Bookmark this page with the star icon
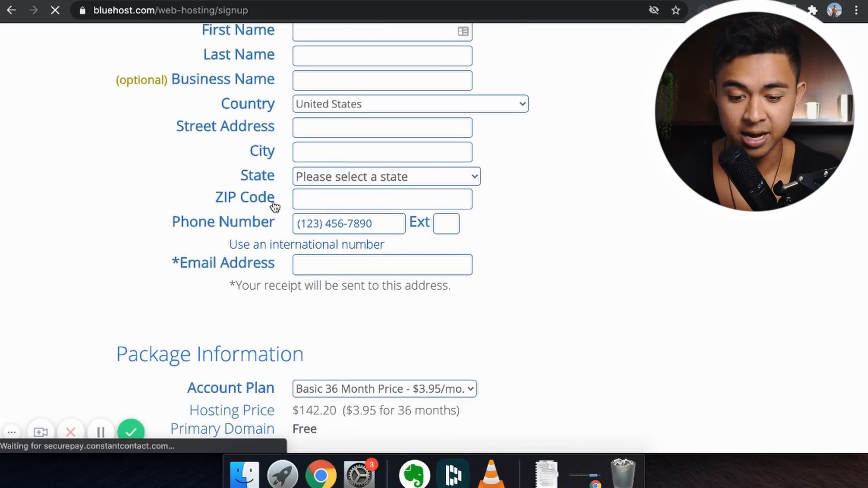868x488 pixels. 675,10
